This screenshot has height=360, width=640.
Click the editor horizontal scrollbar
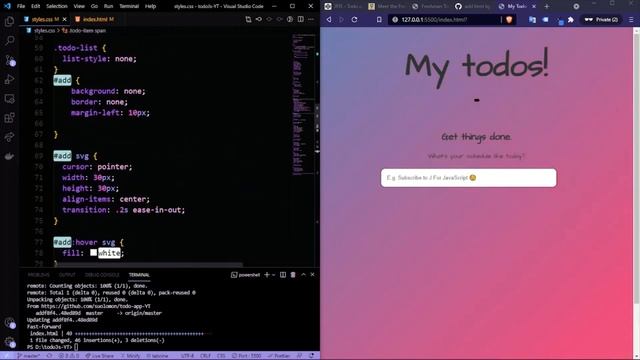coord(148,265)
